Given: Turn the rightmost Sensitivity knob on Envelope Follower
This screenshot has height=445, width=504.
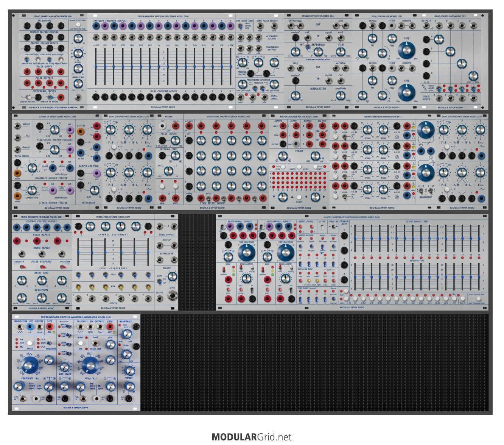Looking at the screenshot, I should click(x=62, y=298).
